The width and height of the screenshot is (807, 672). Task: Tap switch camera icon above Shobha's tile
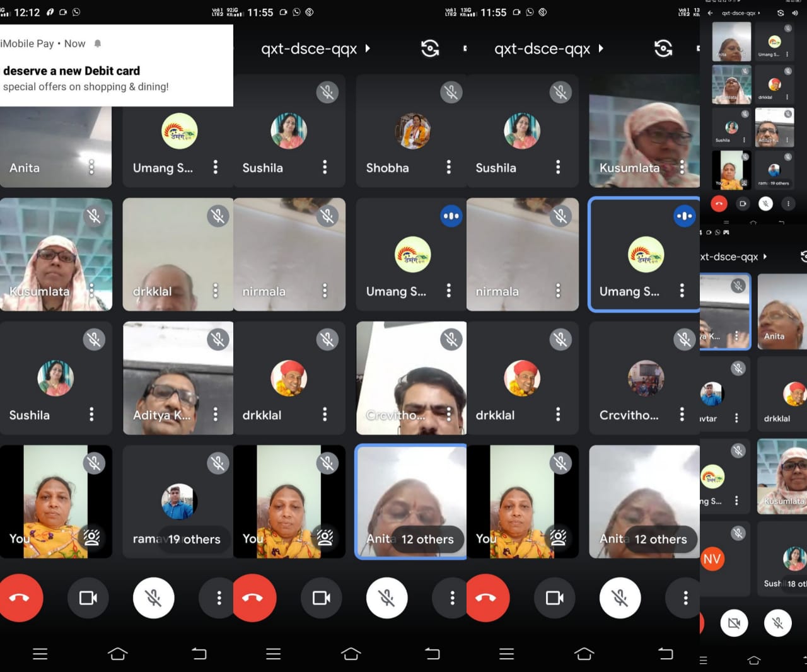click(430, 49)
